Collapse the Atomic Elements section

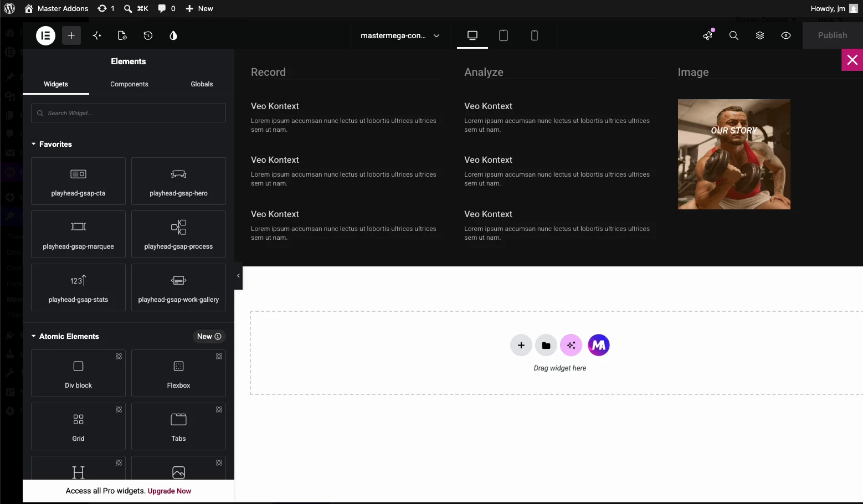pos(65,336)
